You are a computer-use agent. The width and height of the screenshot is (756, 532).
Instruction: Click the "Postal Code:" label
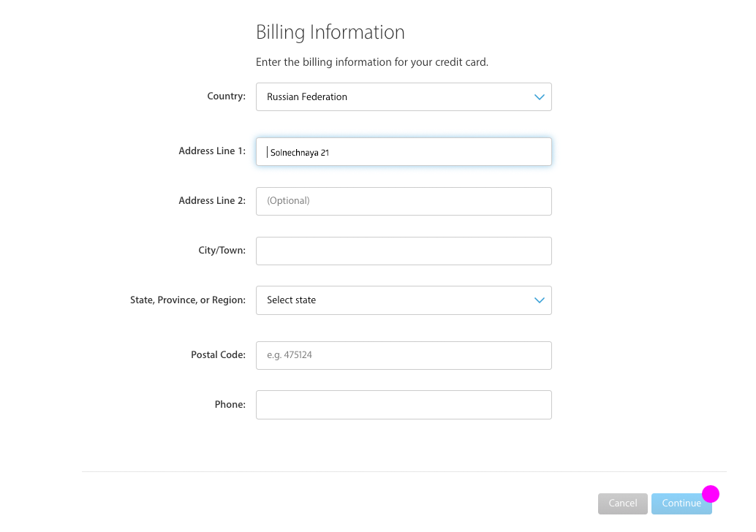(x=218, y=354)
